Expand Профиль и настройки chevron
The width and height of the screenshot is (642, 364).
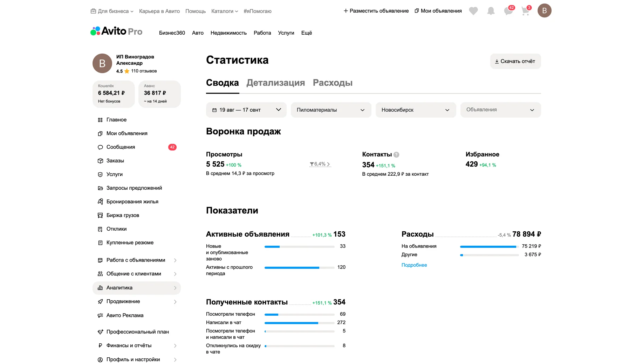[175, 360]
